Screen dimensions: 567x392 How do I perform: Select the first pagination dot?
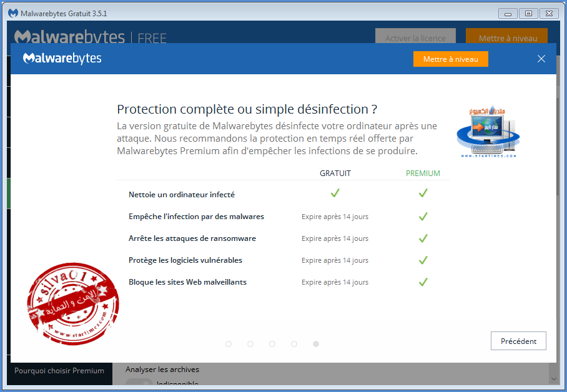pos(229,344)
